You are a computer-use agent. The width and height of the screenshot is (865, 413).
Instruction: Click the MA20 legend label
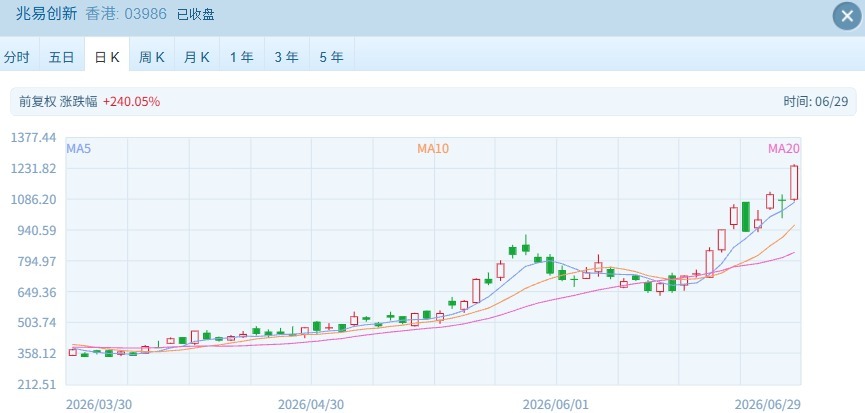point(784,148)
